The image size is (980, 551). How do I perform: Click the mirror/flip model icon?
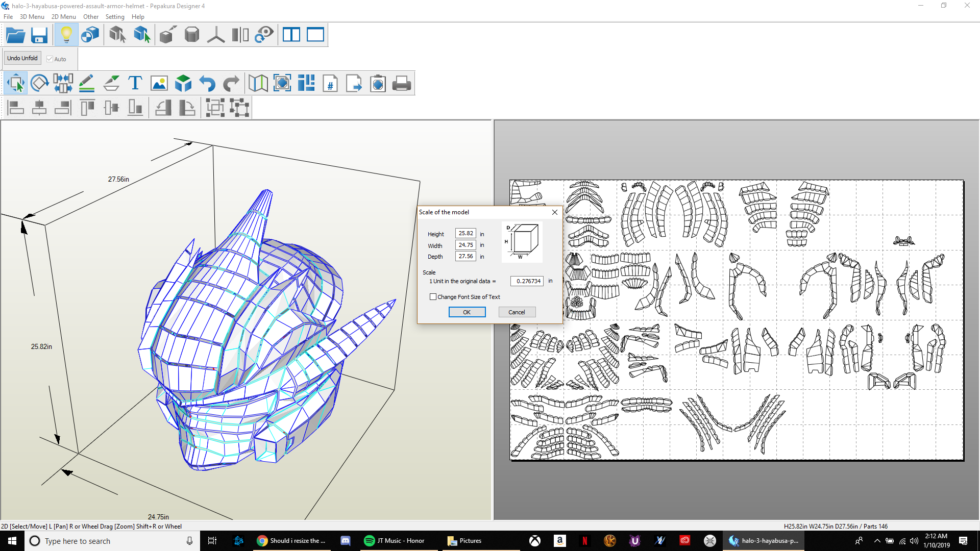[240, 35]
